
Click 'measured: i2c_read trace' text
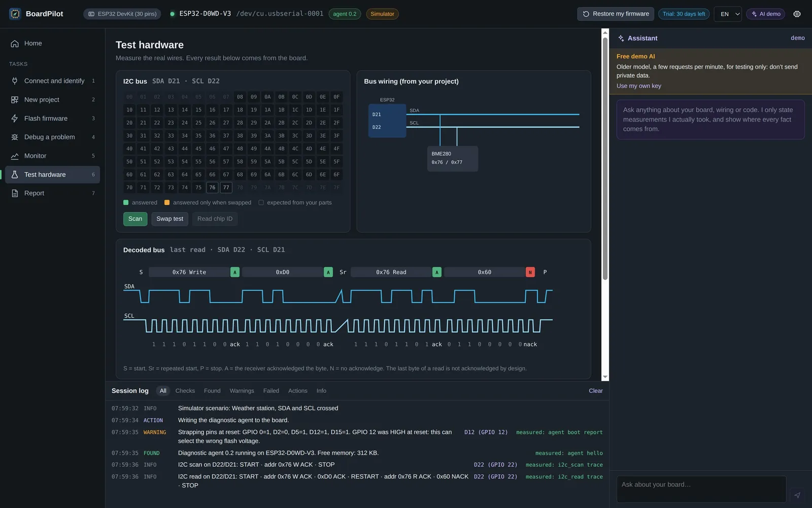point(564,477)
